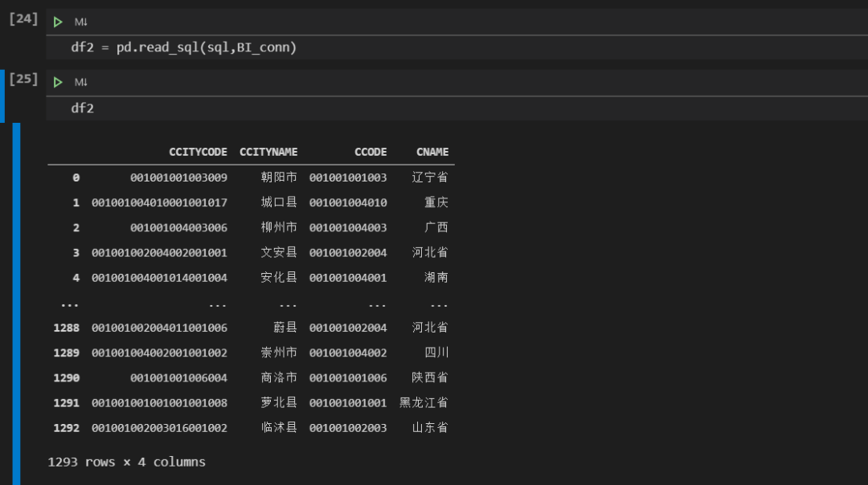Select the cell 柳州市

coord(279,227)
